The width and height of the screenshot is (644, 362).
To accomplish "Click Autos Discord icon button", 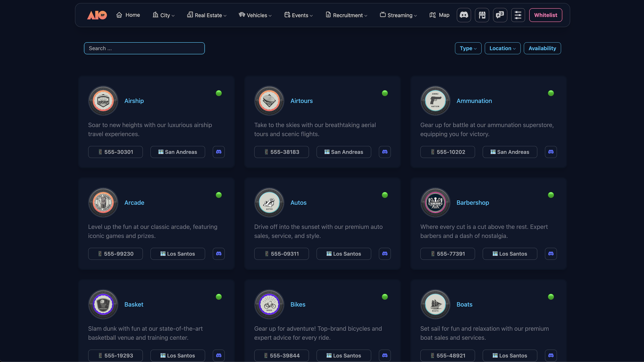I will [385, 254].
